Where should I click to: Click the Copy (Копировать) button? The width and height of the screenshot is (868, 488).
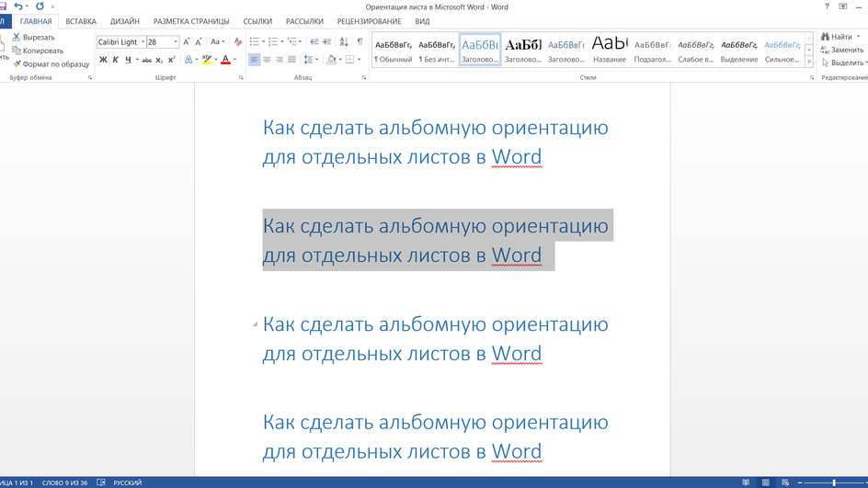[x=38, y=51]
